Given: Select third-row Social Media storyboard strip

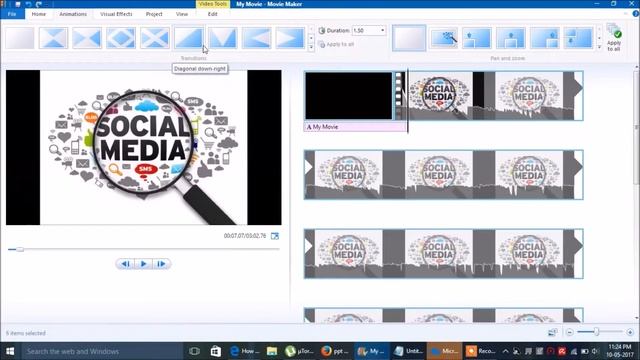Looking at the screenshot, I should coord(444,254).
